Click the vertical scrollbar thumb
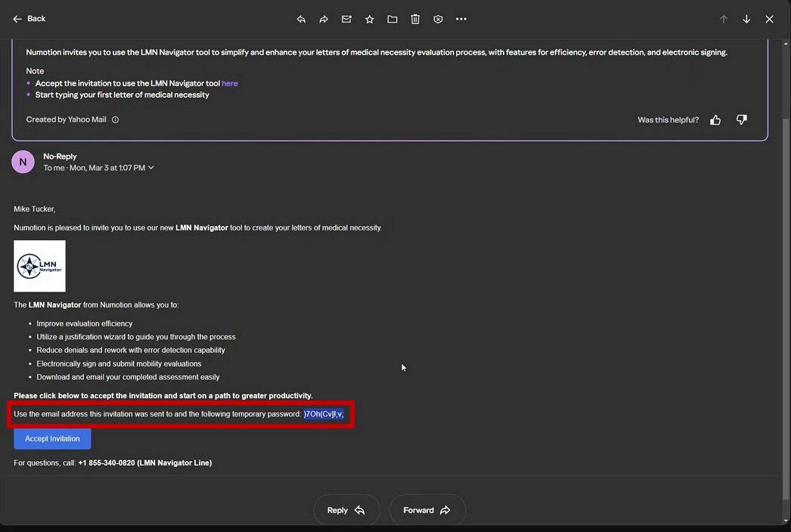Screen dimensions: 791x532 [786, 308]
